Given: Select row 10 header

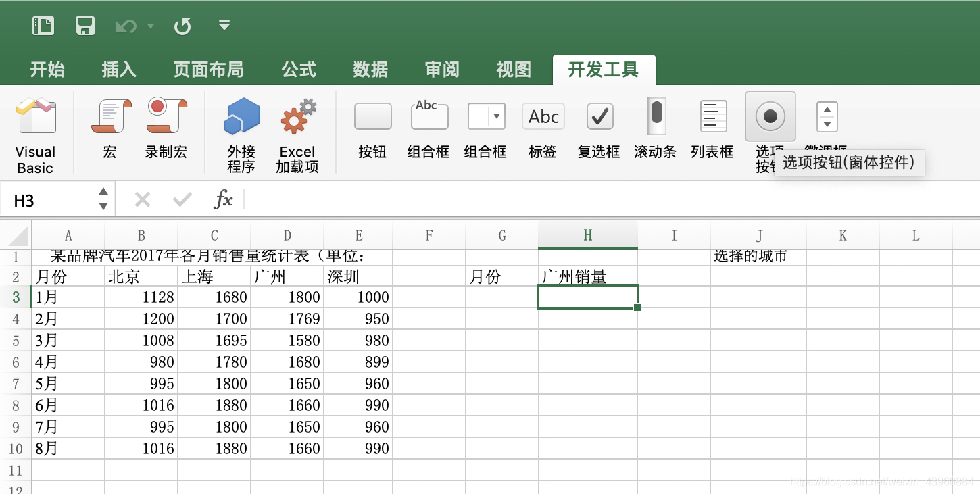Looking at the screenshot, I should point(16,449).
